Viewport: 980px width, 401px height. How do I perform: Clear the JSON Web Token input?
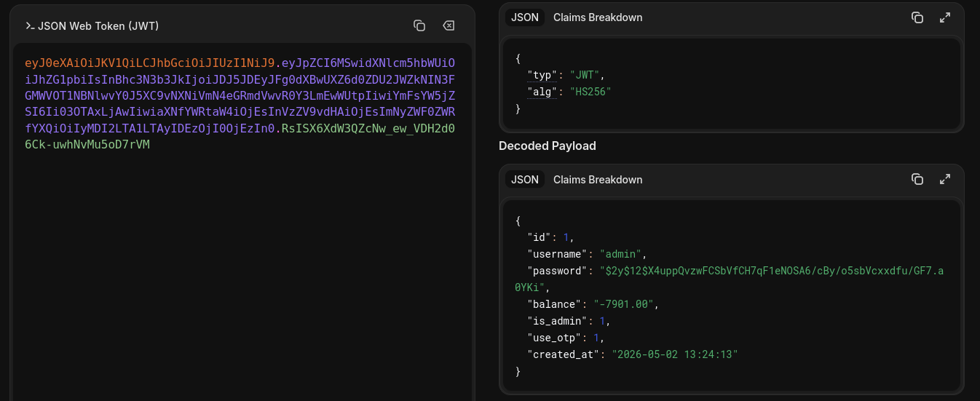click(x=448, y=26)
